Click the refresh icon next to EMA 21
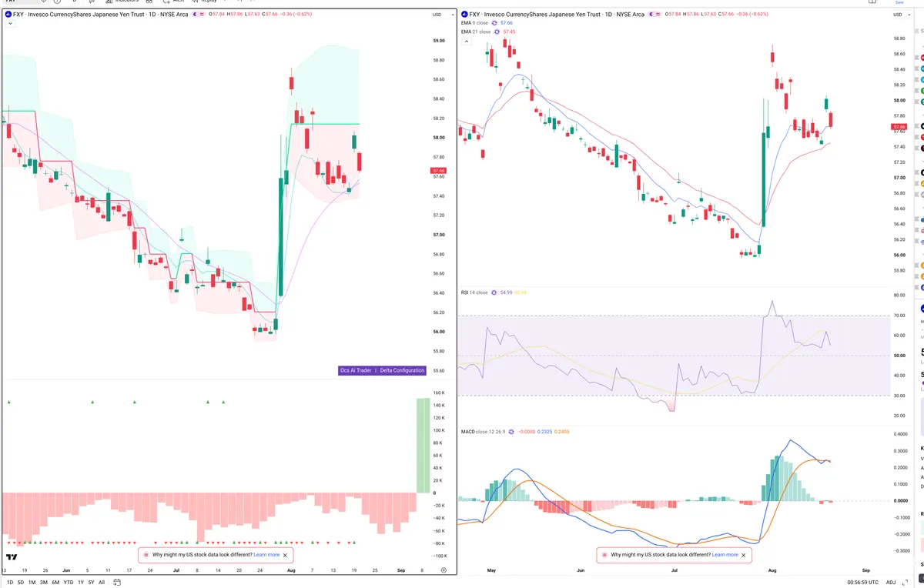 497,32
